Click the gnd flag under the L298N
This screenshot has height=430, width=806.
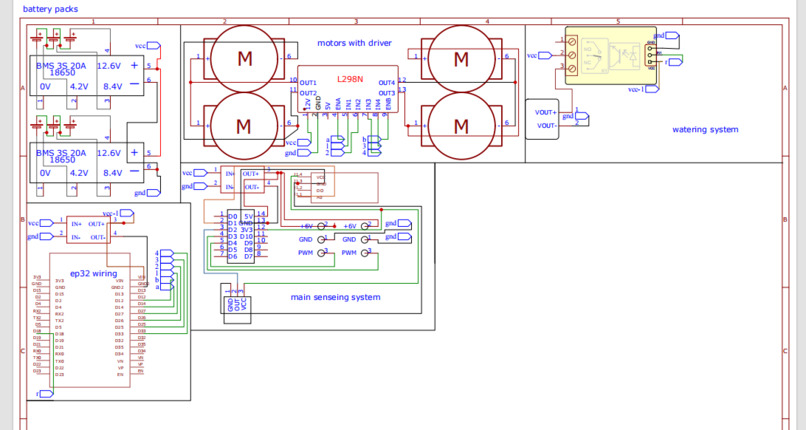[298, 153]
